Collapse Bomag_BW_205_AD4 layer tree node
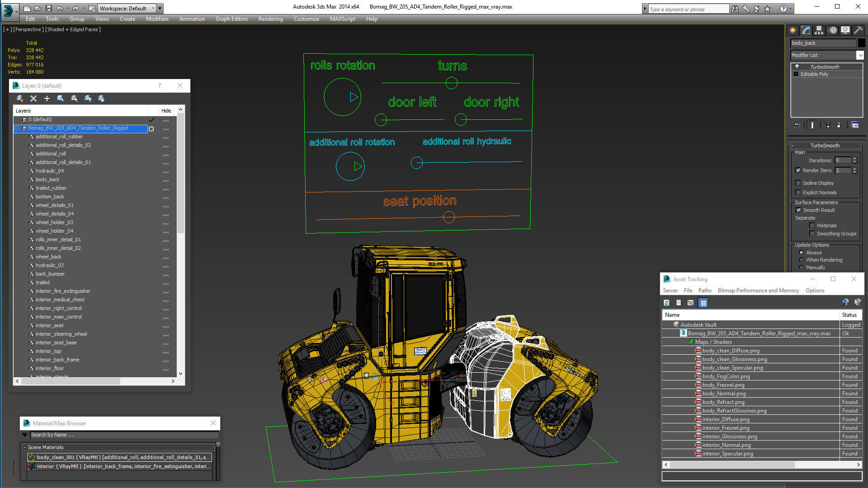The height and width of the screenshot is (488, 868). point(17,128)
